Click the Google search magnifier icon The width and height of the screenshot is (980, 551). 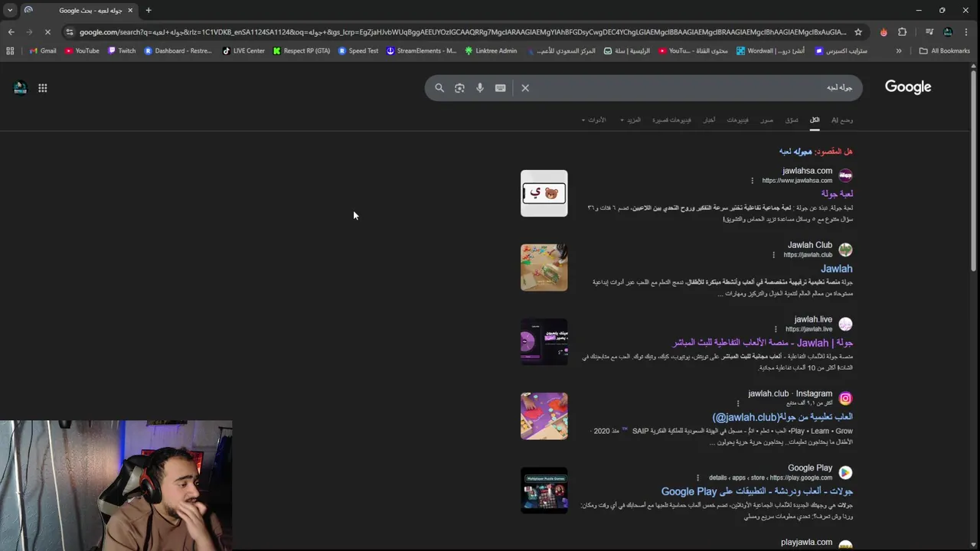[x=439, y=88]
